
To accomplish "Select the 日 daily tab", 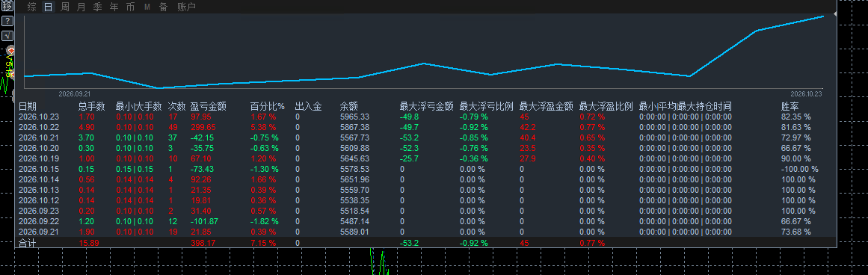I will pos(49,7).
